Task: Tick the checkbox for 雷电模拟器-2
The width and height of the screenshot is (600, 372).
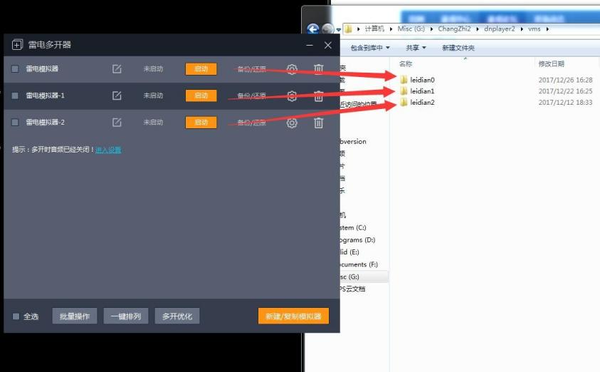Action: coord(15,122)
